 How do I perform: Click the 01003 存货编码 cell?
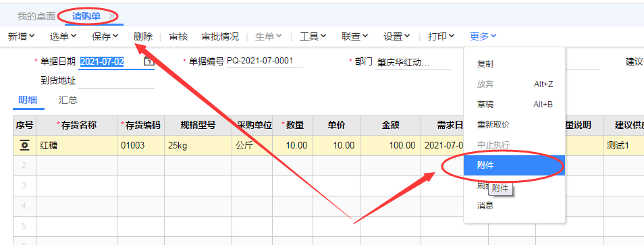(141, 145)
